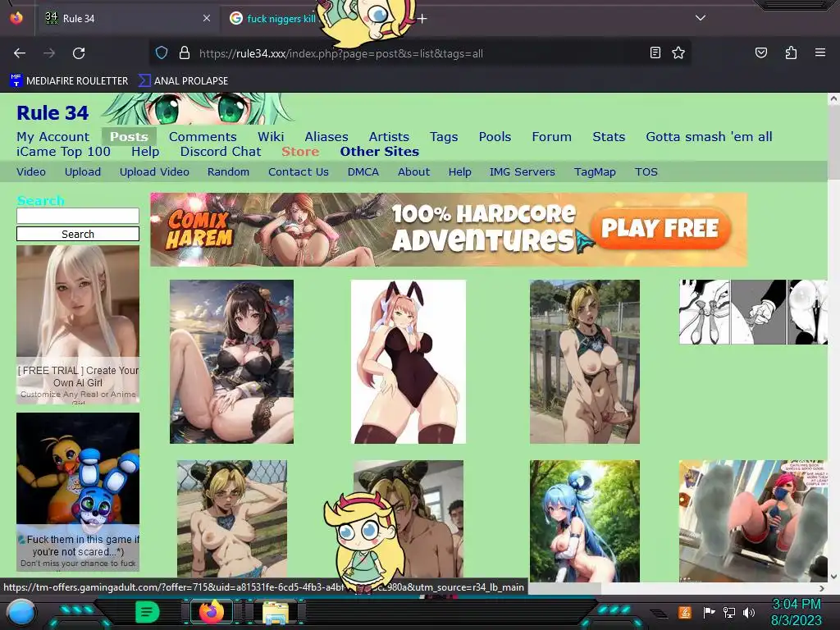The image size is (840, 630).
Task: Select the Rule 34 browser tab
Action: pyautogui.click(x=127, y=18)
